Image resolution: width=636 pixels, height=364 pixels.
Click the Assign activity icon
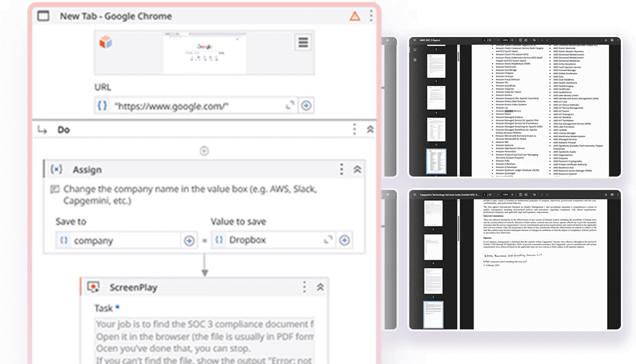(56, 169)
